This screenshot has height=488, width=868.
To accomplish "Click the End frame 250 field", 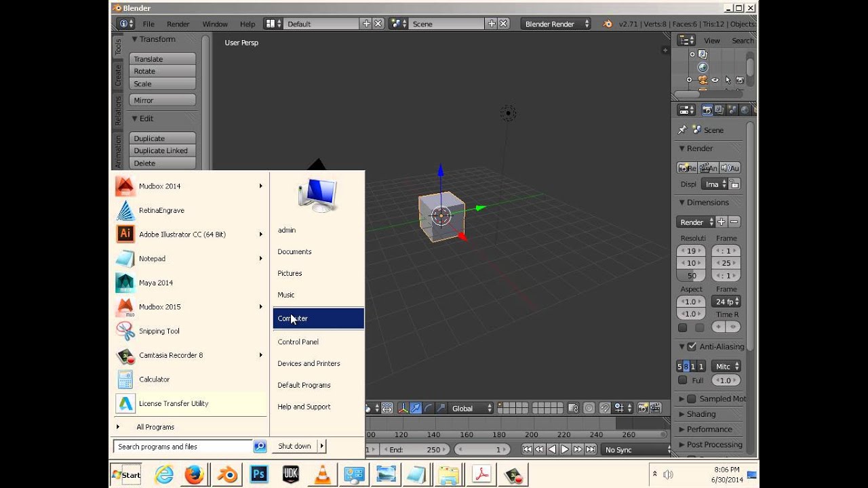I will (x=414, y=449).
